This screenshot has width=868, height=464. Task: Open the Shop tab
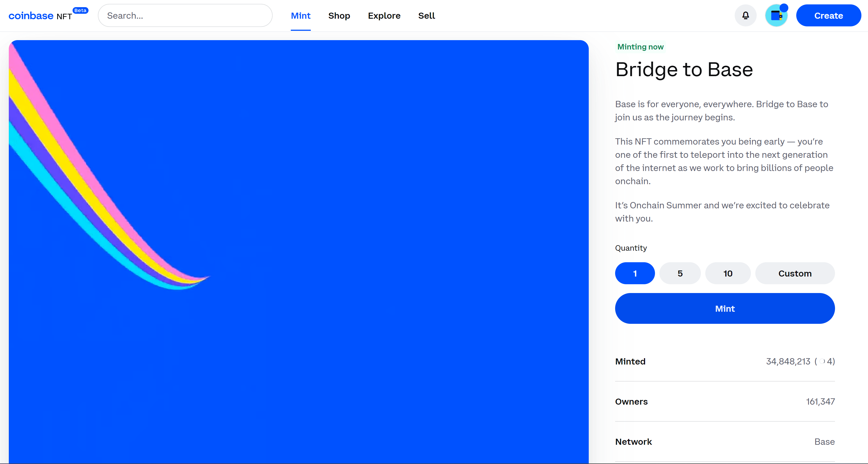pyautogui.click(x=339, y=15)
